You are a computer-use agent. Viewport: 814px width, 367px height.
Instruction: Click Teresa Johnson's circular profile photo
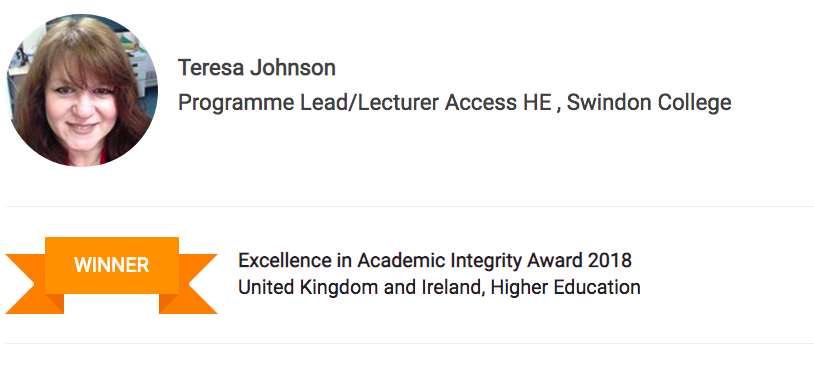click(82, 90)
